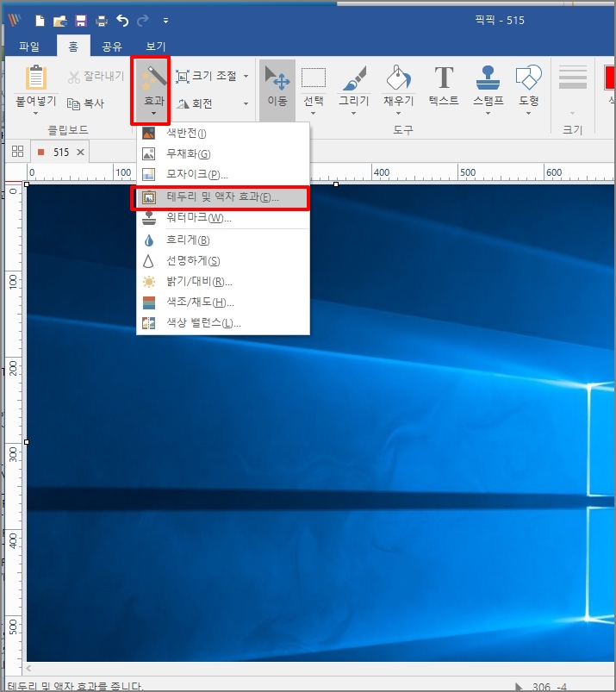
Task: Click the 붙여넣기 clipboard icon
Action: pyautogui.click(x=35, y=78)
